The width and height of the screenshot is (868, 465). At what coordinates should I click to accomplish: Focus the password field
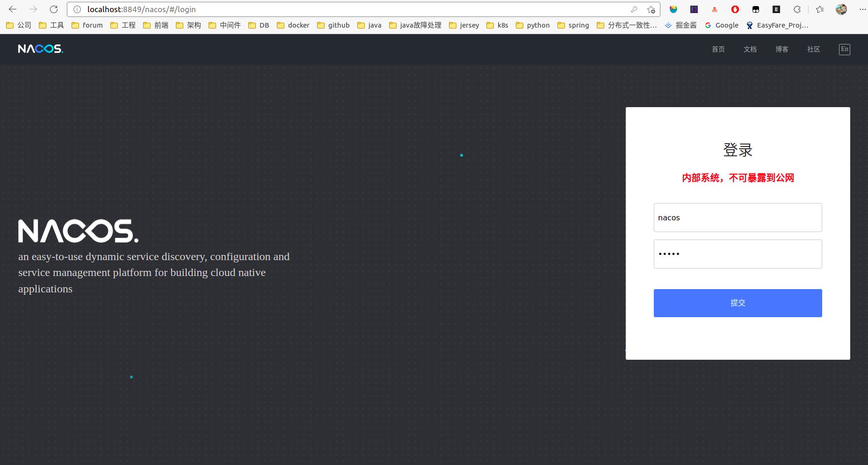738,254
